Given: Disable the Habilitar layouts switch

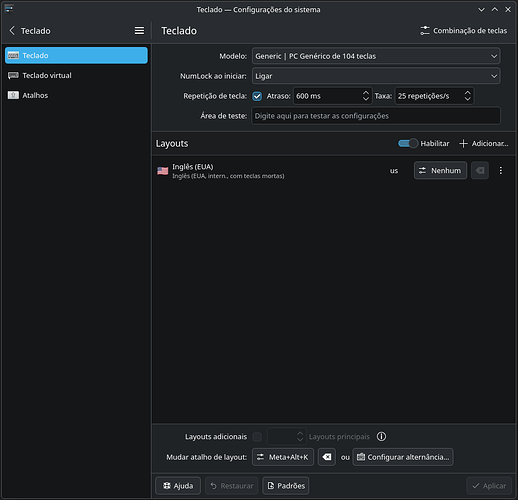Looking at the screenshot, I should (x=408, y=143).
